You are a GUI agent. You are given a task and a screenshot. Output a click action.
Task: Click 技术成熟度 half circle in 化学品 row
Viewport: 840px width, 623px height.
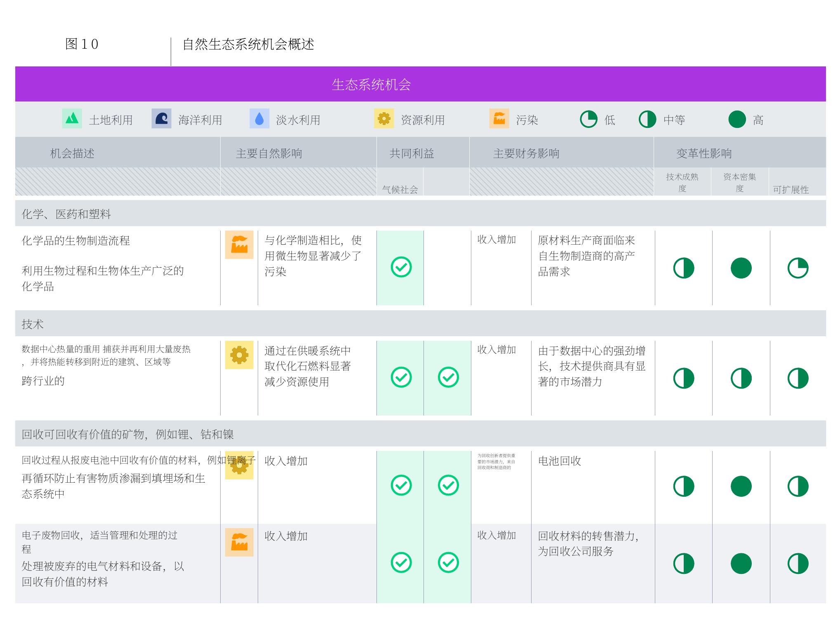point(683,268)
